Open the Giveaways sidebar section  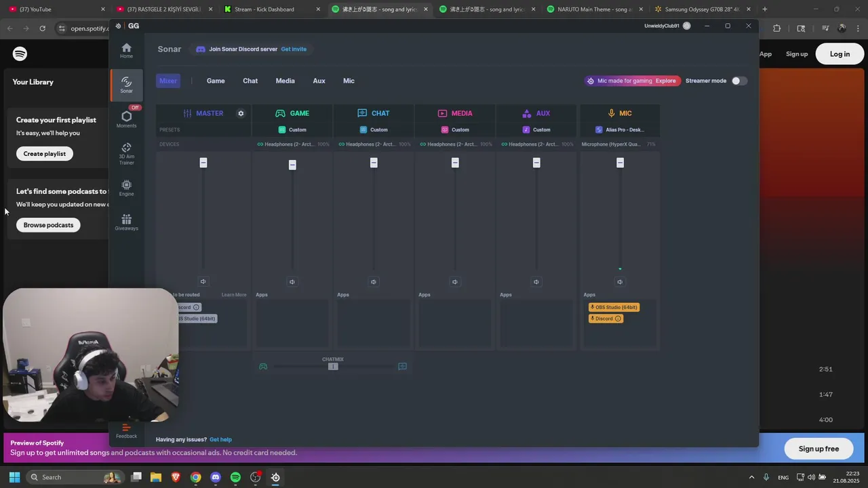pyautogui.click(x=126, y=222)
